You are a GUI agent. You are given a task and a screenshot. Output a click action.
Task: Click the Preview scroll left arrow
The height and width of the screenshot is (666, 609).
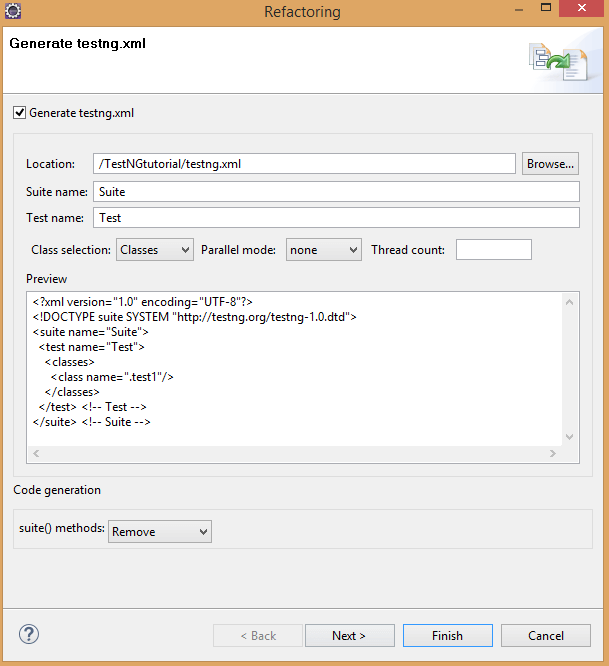pyautogui.click(x=36, y=453)
